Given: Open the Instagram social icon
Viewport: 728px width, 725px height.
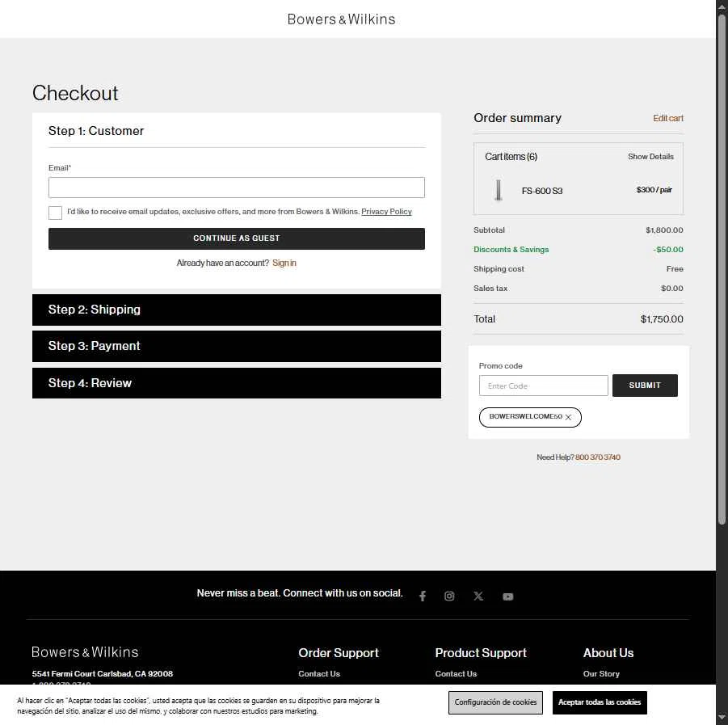Looking at the screenshot, I should 449,596.
